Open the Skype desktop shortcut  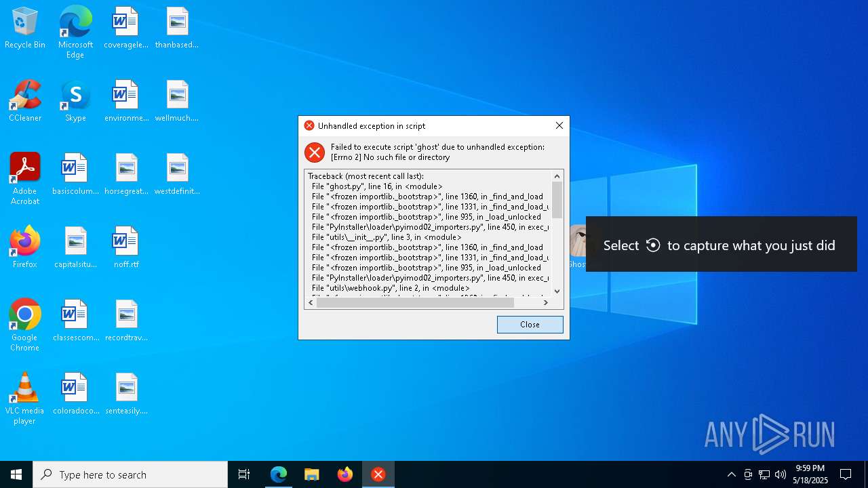pos(75,102)
